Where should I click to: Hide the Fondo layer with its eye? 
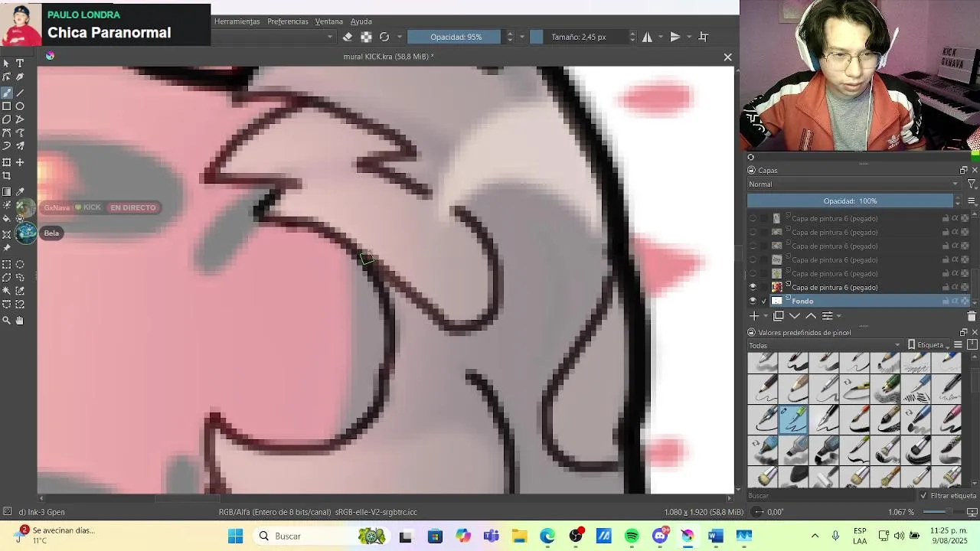pos(753,301)
